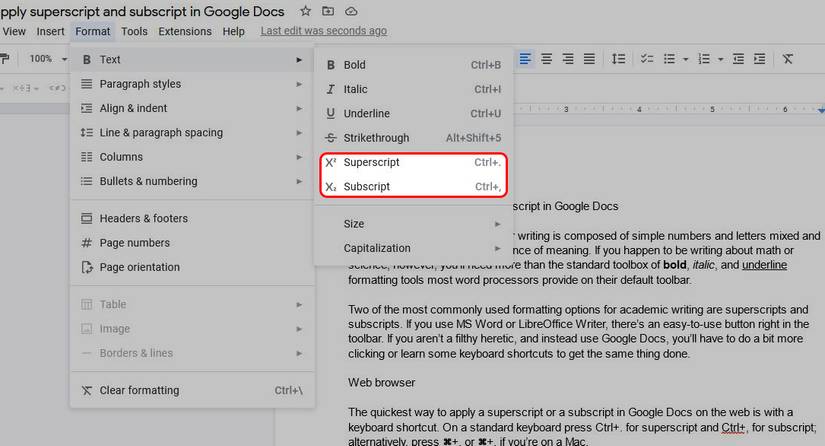Open the 100% zoom dropdown
825x446 pixels.
46,59
